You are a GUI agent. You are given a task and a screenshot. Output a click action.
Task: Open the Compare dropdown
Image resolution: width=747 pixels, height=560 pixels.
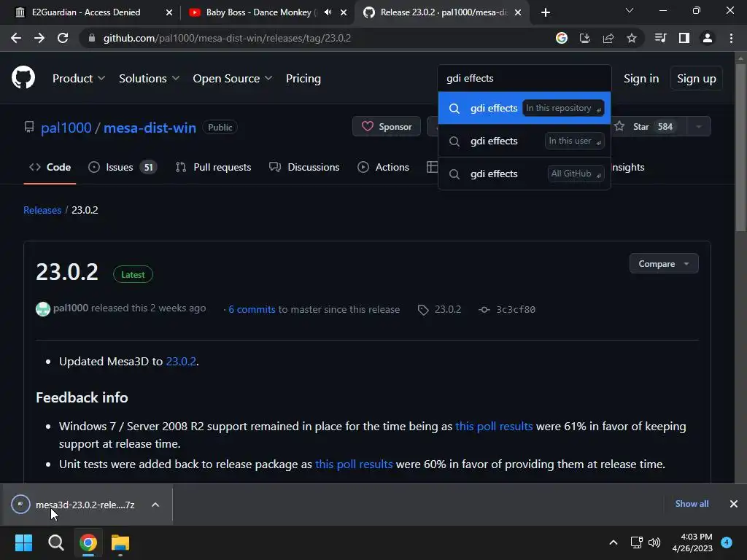[x=664, y=264]
